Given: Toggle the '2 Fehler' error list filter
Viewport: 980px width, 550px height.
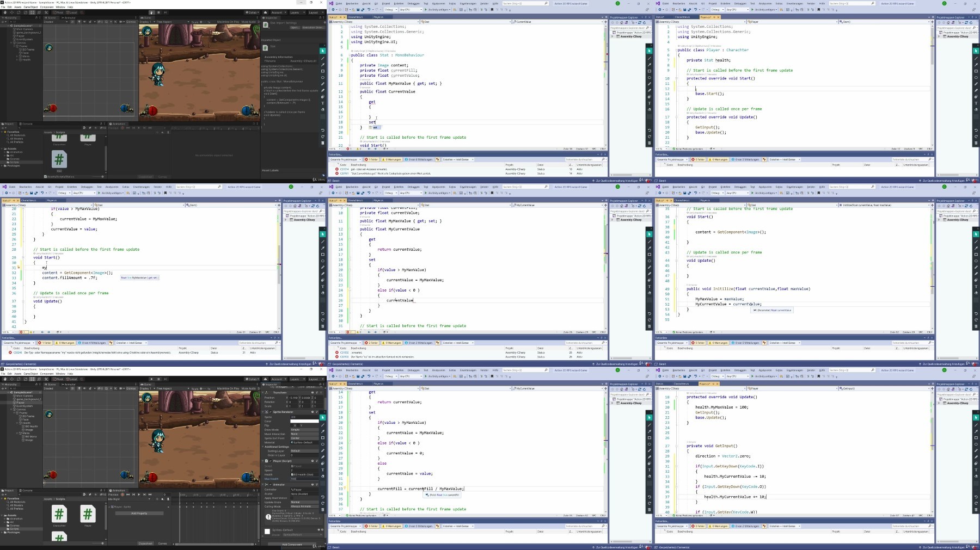Looking at the screenshot, I should 372,343.
